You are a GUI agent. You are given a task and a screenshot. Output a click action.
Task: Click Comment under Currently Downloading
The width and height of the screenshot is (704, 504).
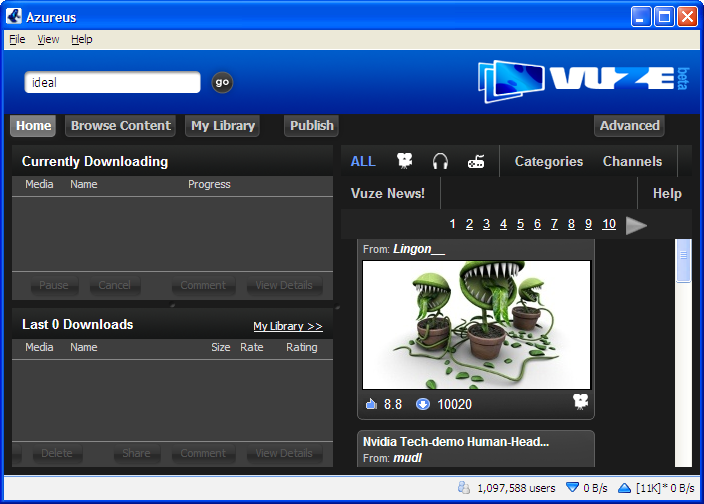[x=203, y=285]
